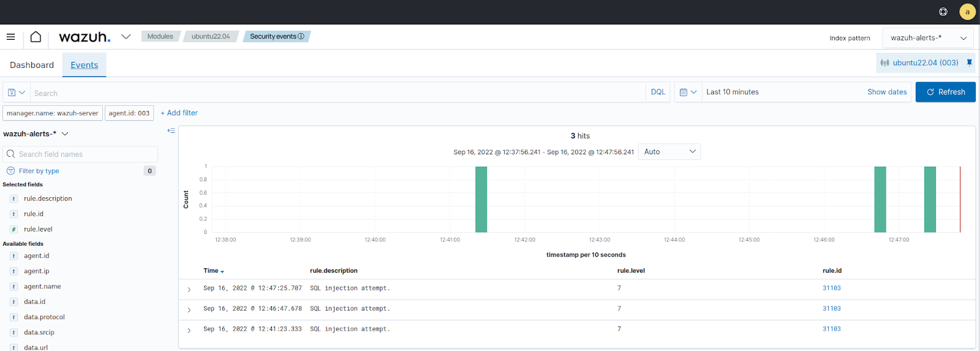Select the agent.id available field
Image resolution: width=980 pixels, height=351 pixels.
[36, 256]
